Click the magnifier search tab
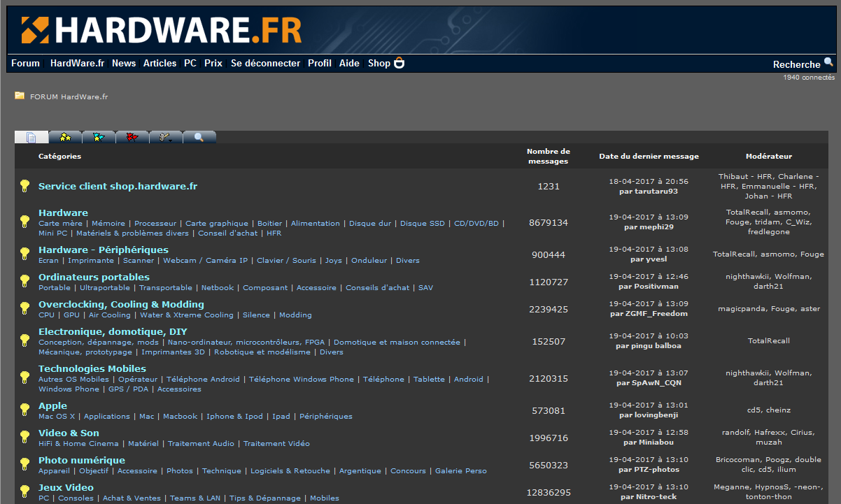The image size is (841, 504). (x=199, y=137)
